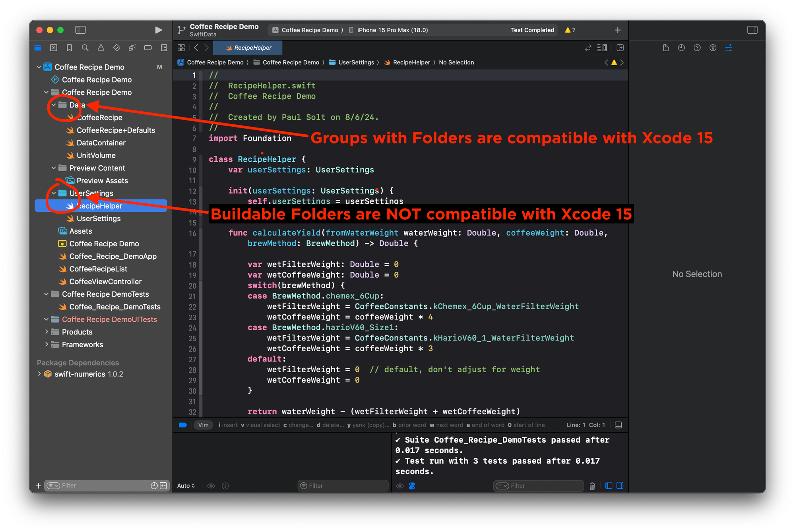The width and height of the screenshot is (795, 532).
Task: Select the RecipeHelper editor tab
Action: click(248, 48)
